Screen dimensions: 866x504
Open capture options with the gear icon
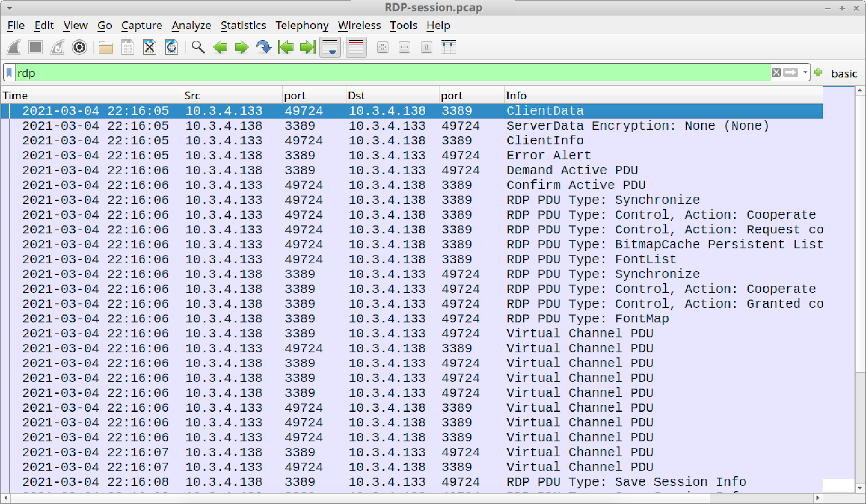79,47
